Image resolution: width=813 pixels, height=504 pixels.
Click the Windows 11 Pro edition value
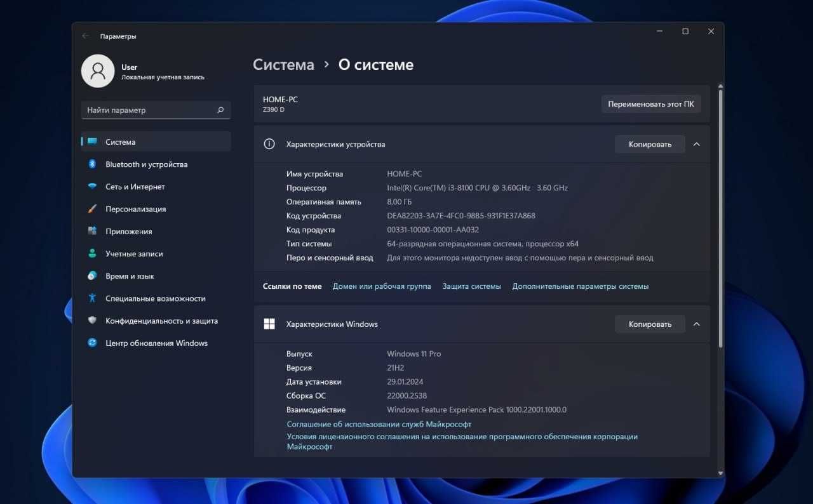coord(414,354)
